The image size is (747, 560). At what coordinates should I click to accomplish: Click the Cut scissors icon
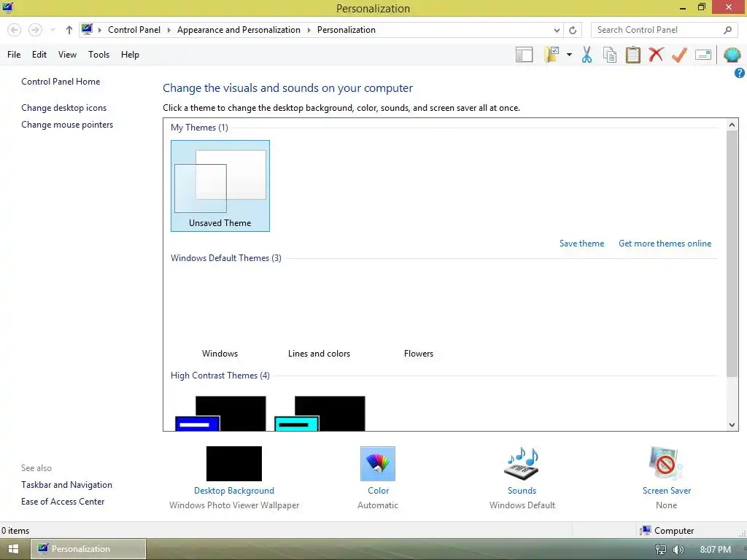coord(587,55)
